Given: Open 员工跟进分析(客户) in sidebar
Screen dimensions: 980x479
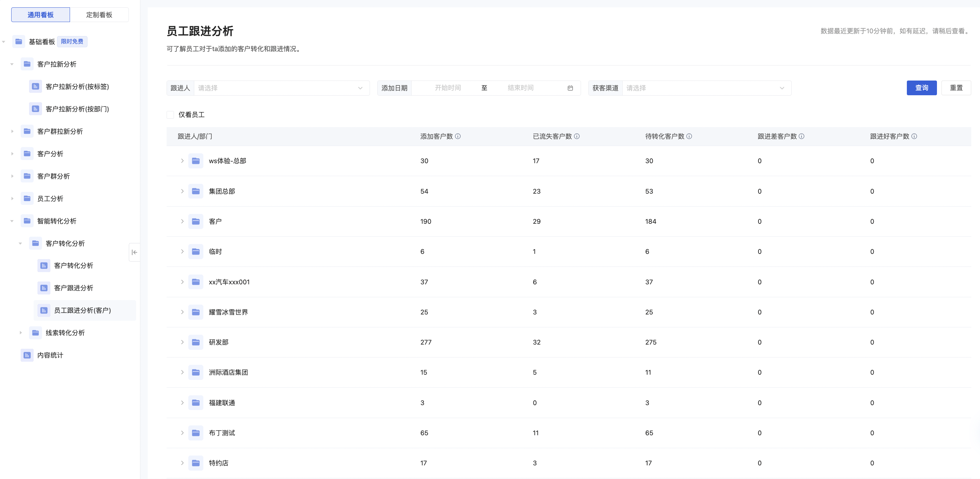Looking at the screenshot, I should coord(85,310).
